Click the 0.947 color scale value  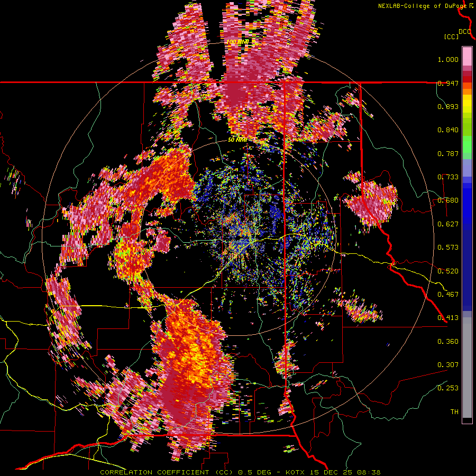448,83
